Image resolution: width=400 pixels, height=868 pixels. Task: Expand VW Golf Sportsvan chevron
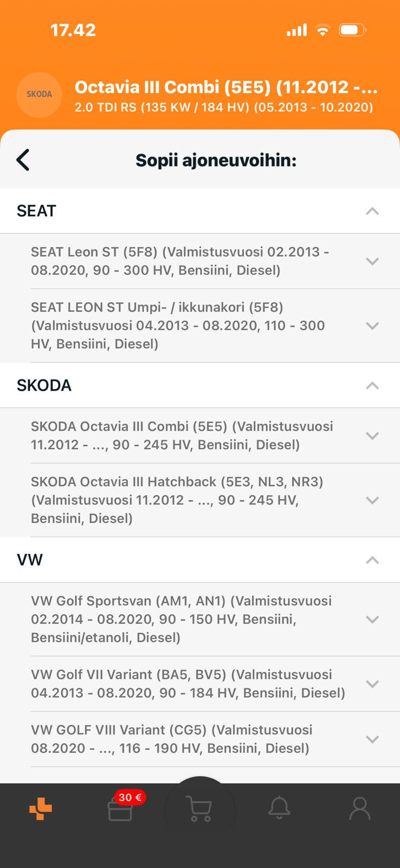pos(372,619)
